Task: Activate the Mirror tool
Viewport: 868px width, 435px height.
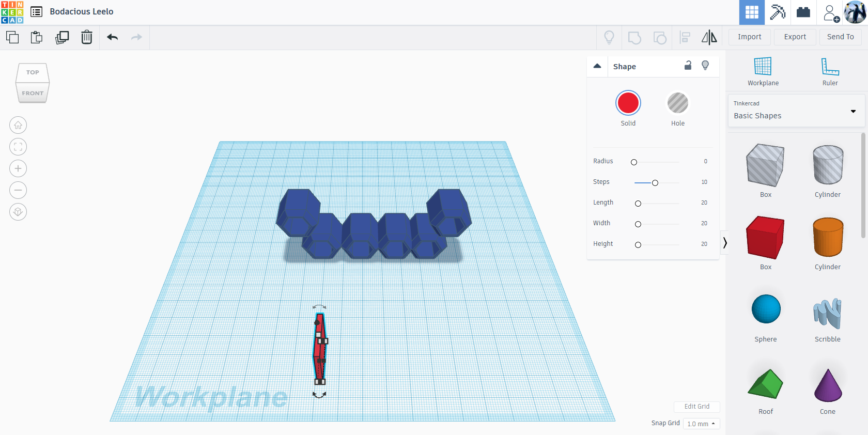Action: (x=709, y=37)
